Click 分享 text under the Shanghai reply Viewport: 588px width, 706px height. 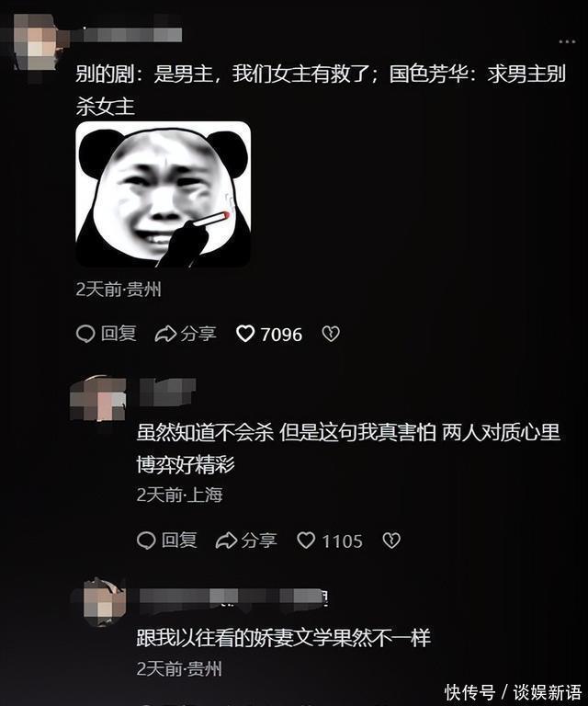(259, 540)
